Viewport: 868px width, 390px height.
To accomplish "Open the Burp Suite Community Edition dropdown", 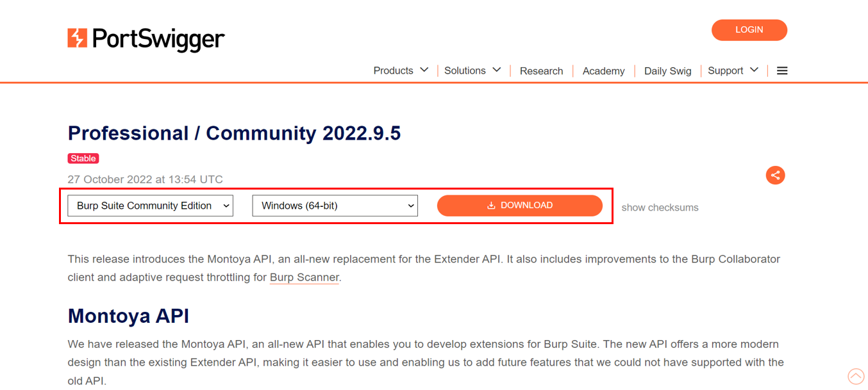I will [150, 206].
